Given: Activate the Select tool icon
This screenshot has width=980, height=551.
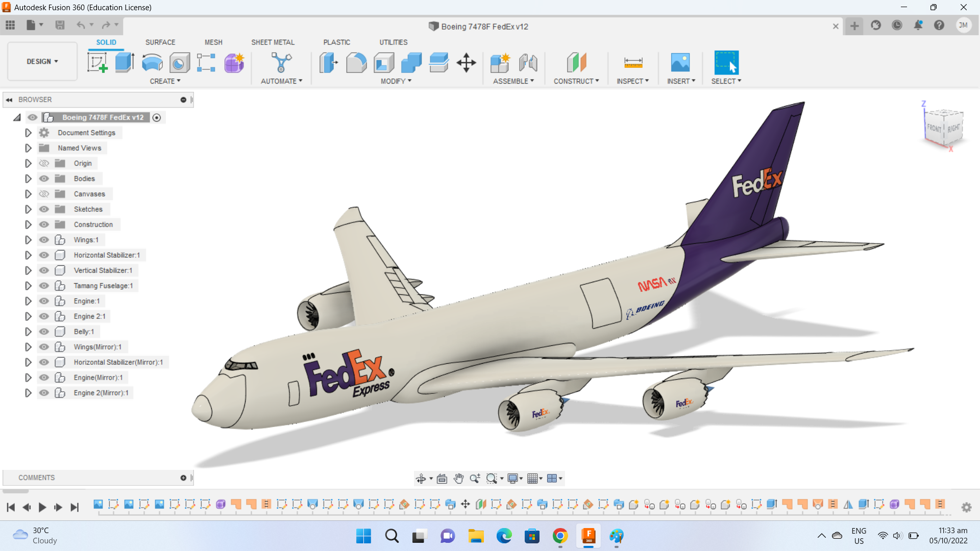Looking at the screenshot, I should click(x=726, y=63).
